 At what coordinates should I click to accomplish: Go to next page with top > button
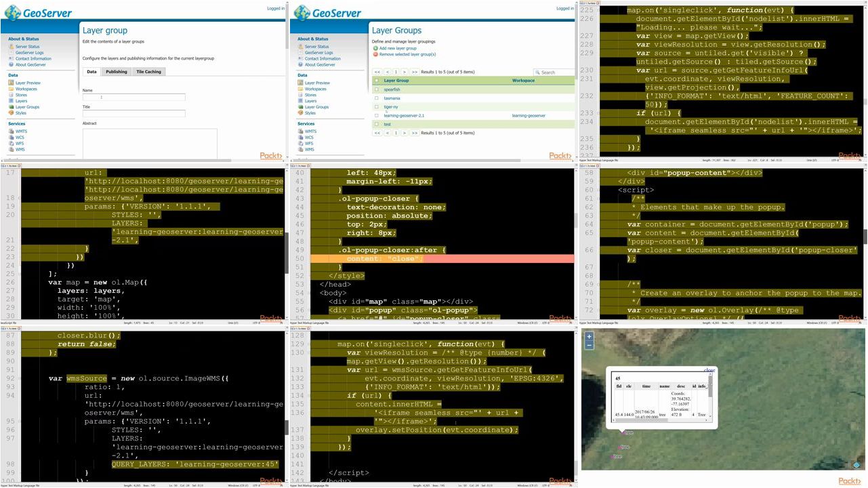[x=405, y=72]
